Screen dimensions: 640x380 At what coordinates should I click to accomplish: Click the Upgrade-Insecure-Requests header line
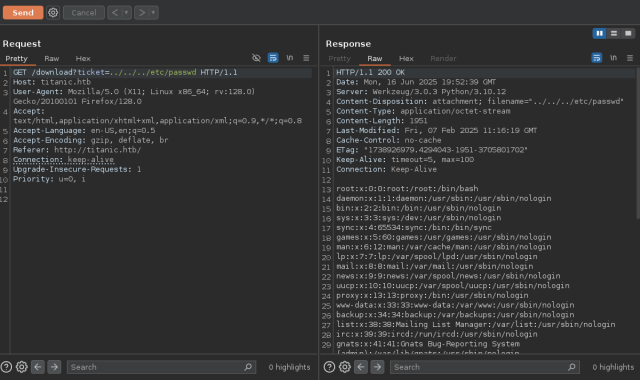coord(77,169)
